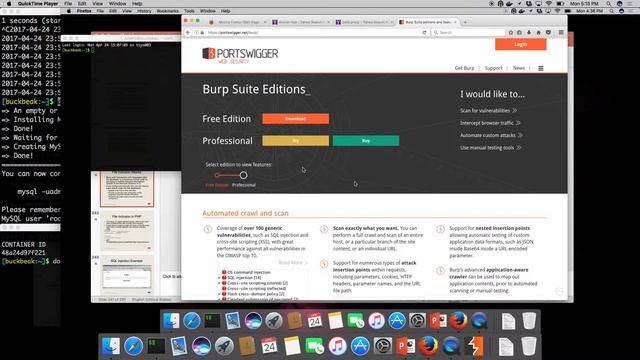Screen dimensions: 640x360
Task: Open the Support link
Action: point(493,68)
